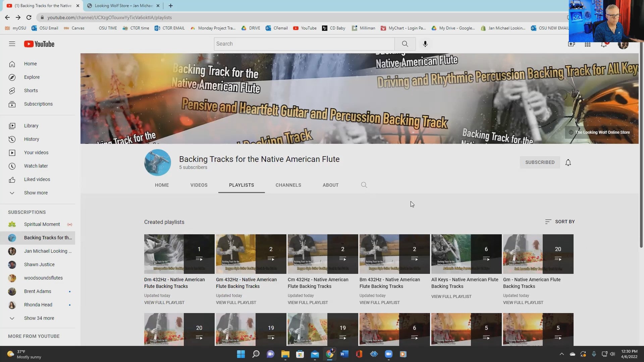Open Dm 432Hz playlist thumbnail
The width and height of the screenshot is (644, 362).
tap(179, 254)
